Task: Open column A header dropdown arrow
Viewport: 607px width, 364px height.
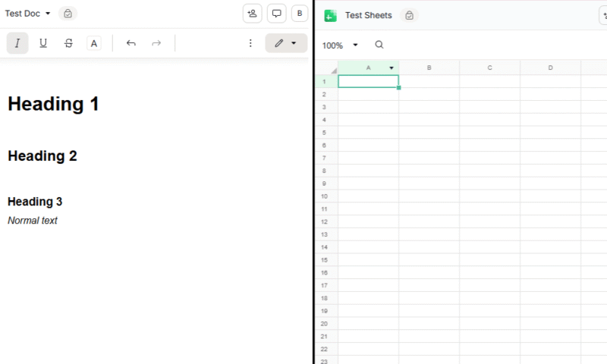Action: click(392, 68)
